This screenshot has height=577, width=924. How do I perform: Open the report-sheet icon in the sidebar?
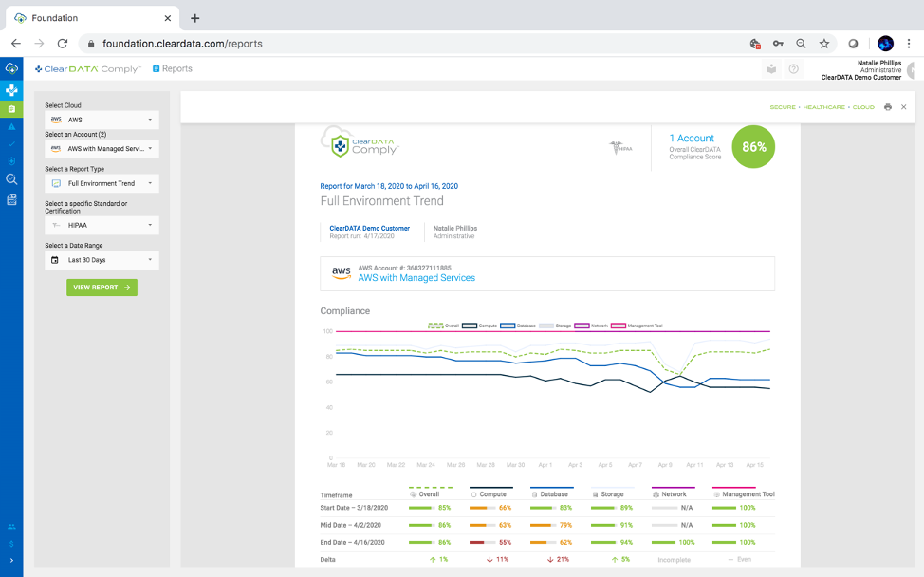coord(11,199)
